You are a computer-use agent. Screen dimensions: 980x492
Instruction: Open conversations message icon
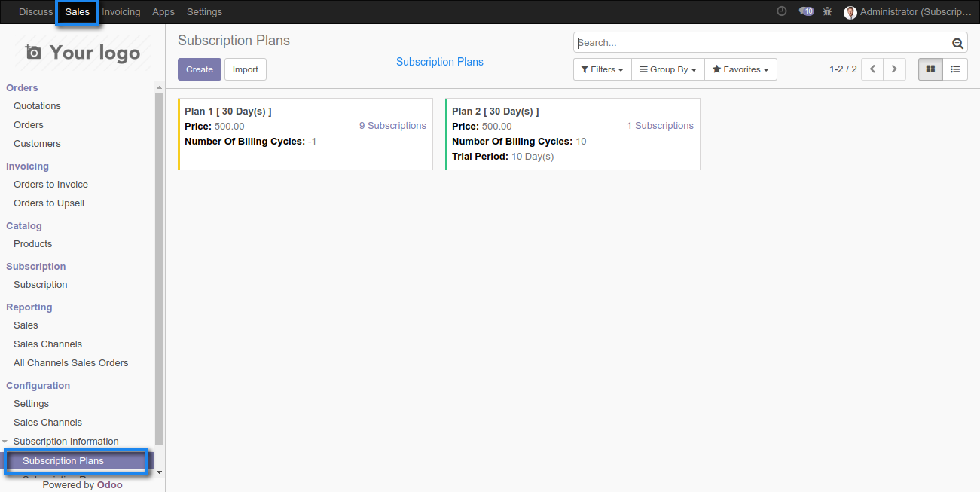point(806,11)
